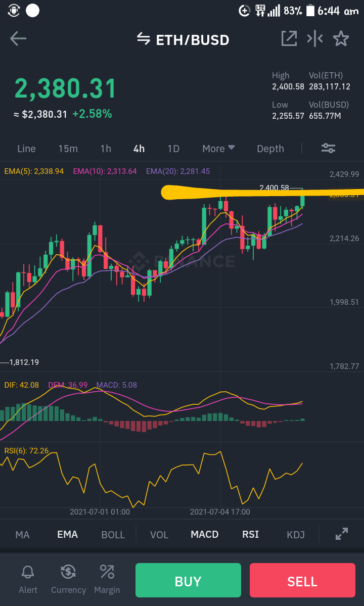Toggle the KDJ sub-indicator
364x606 pixels.
pos(296,535)
